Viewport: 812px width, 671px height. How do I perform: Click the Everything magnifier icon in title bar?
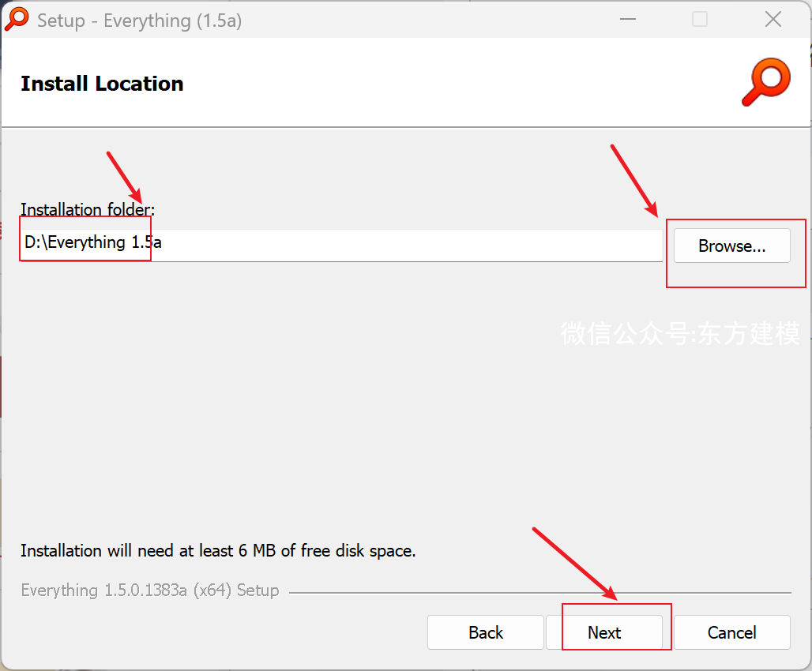[17, 20]
